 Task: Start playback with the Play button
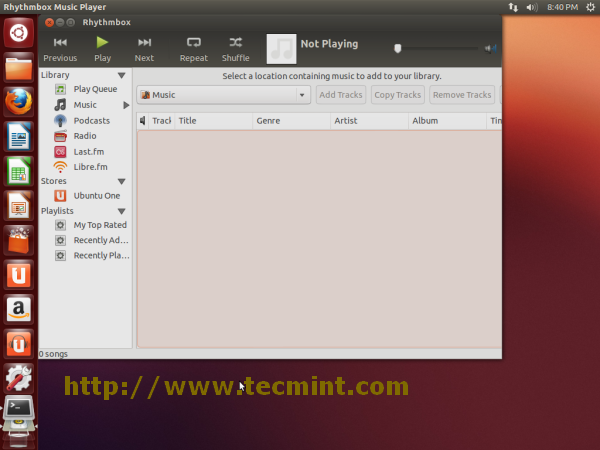click(102, 50)
